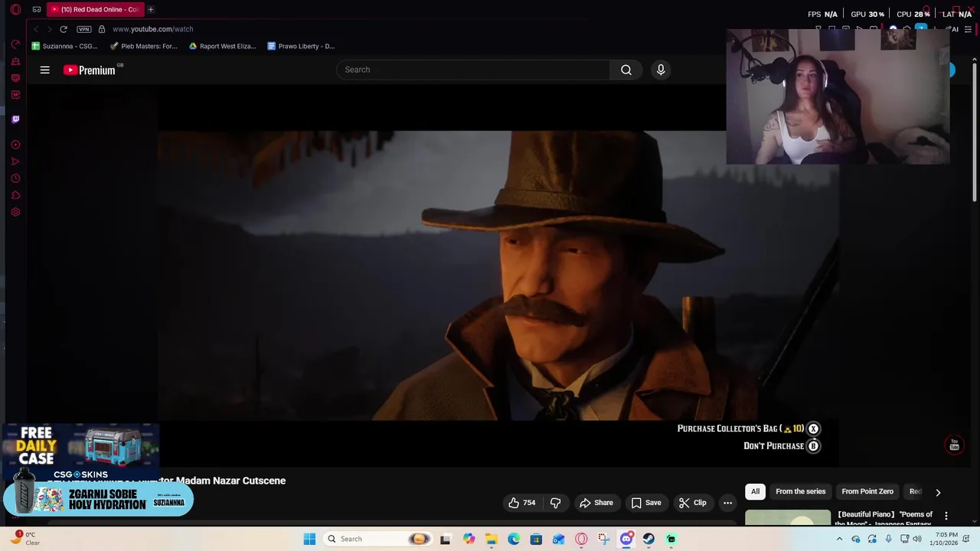Screen dimensions: 980x551
Task: Open Outlook from the taskbar
Action: 559,539
